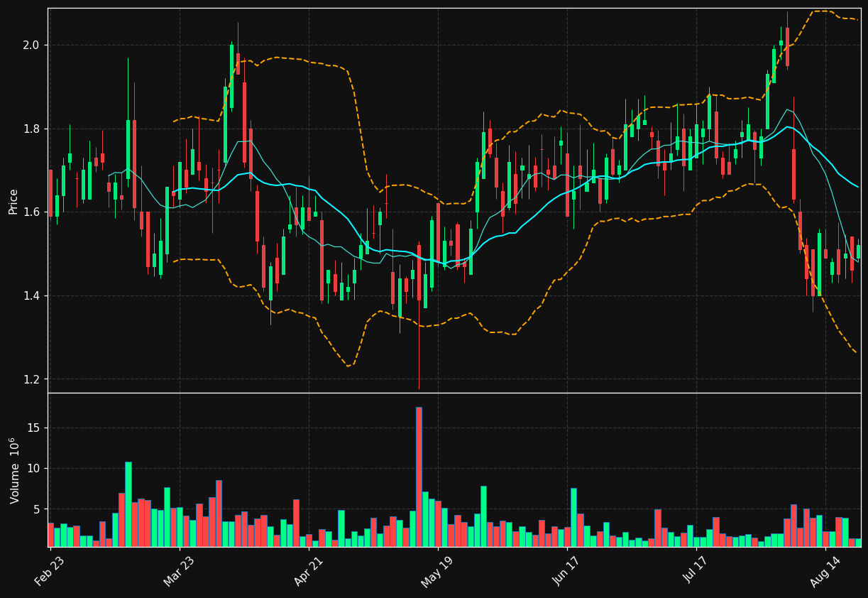Click the Price axis title
The width and height of the screenshot is (868, 598).
coord(13,201)
